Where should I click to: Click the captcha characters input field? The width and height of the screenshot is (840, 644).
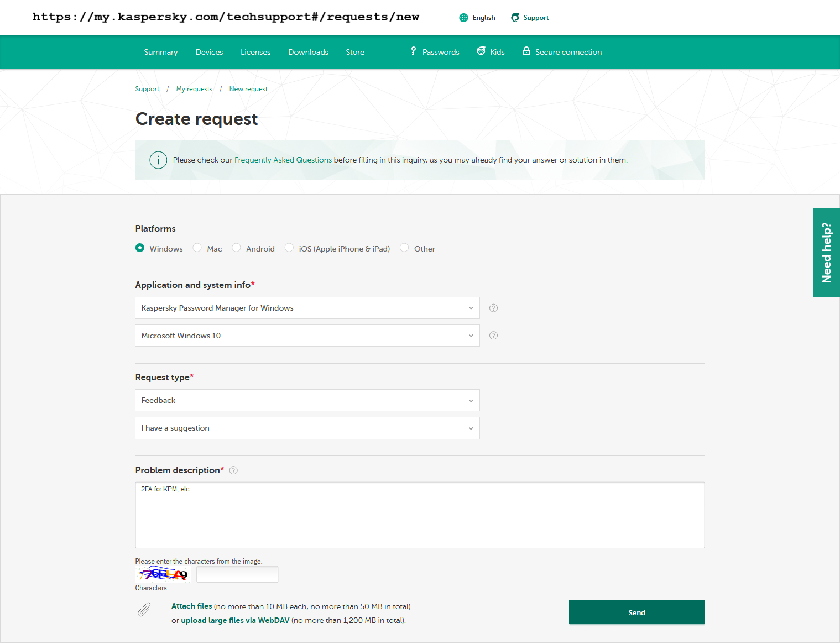click(237, 574)
